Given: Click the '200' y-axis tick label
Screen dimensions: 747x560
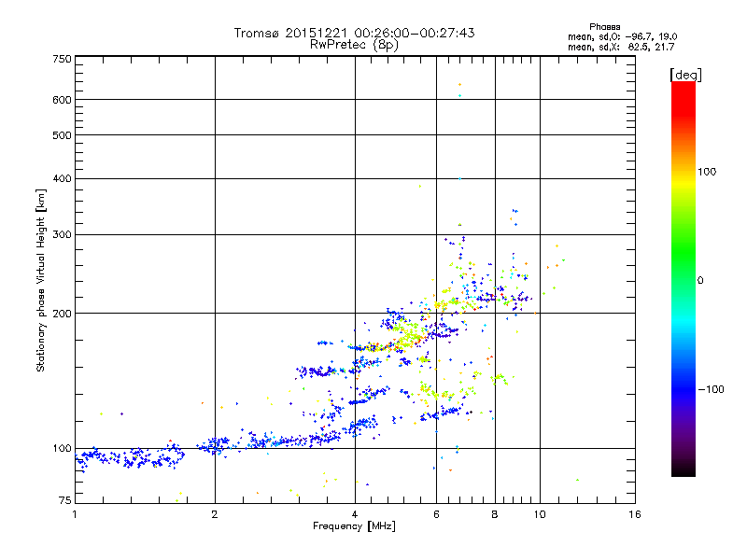Looking at the screenshot, I should pos(62,314).
